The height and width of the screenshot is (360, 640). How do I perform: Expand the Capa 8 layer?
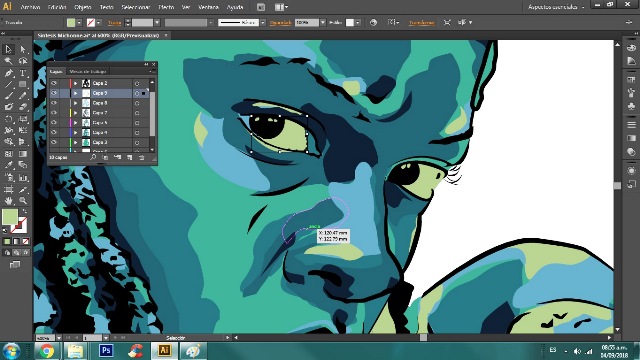pos(76,103)
